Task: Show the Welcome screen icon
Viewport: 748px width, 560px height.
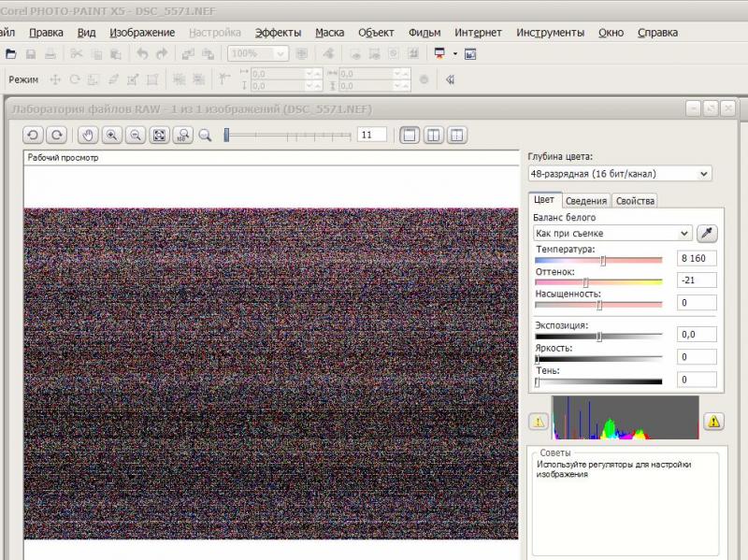Action: click(470, 54)
